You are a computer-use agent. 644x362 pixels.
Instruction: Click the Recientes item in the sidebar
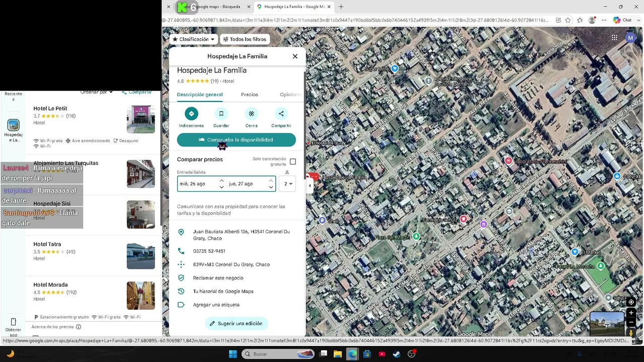pos(13,96)
